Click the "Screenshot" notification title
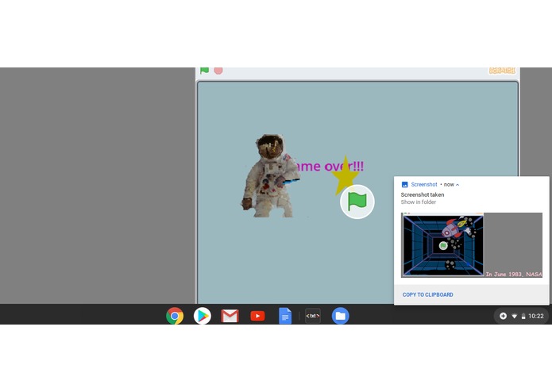The image size is (552, 392). 424,185
